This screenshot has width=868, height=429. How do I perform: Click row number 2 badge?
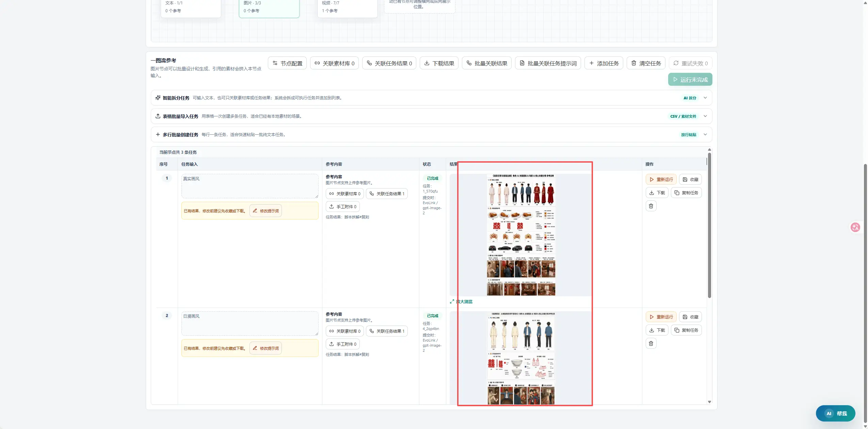click(x=167, y=316)
